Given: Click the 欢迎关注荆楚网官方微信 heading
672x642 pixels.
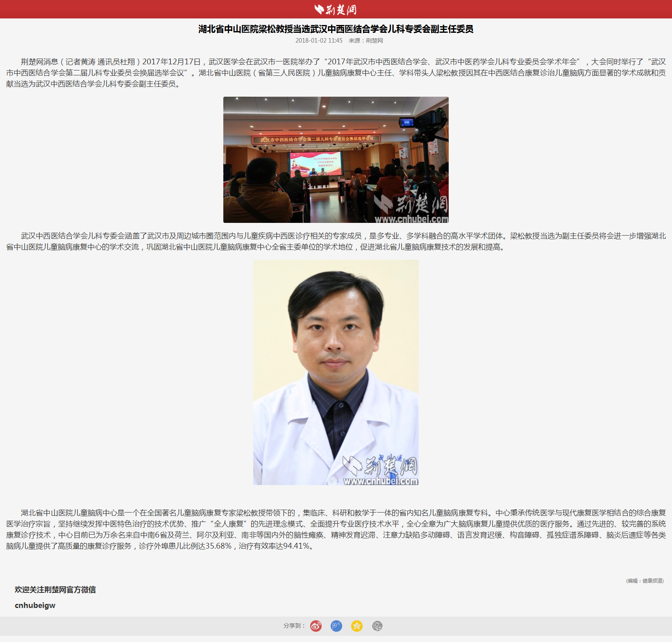Looking at the screenshot, I should (55, 590).
